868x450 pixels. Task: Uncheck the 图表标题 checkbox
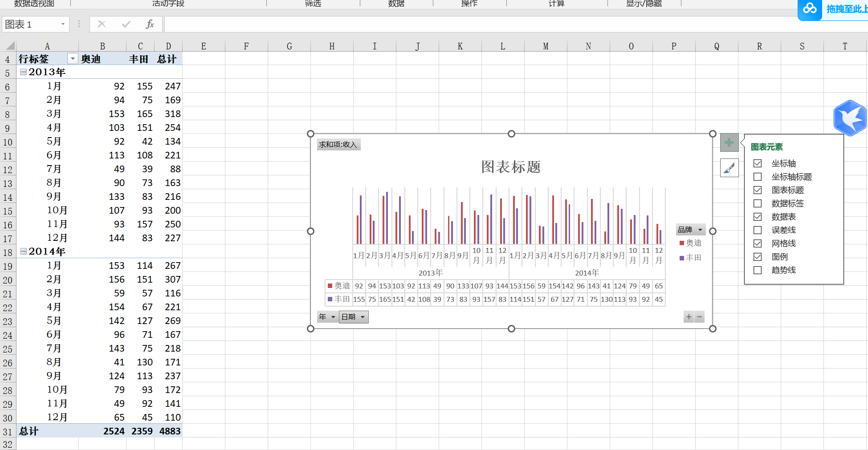tap(758, 190)
